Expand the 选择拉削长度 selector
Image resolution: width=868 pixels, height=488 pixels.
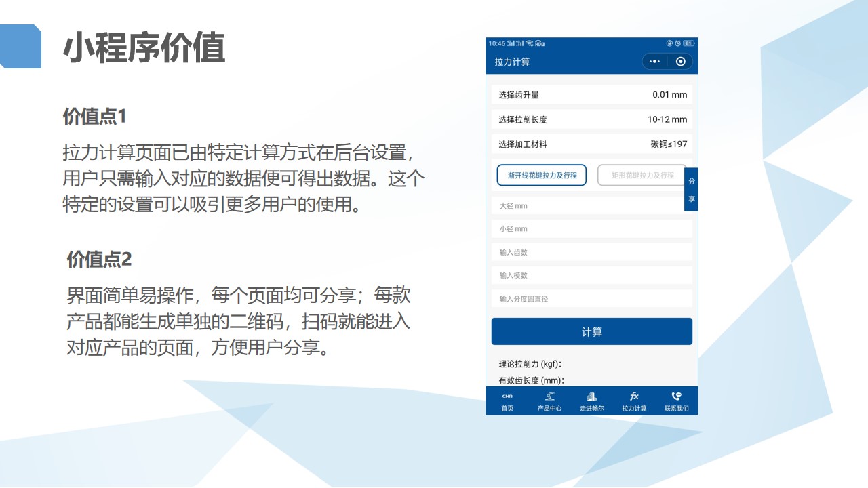[x=591, y=119]
